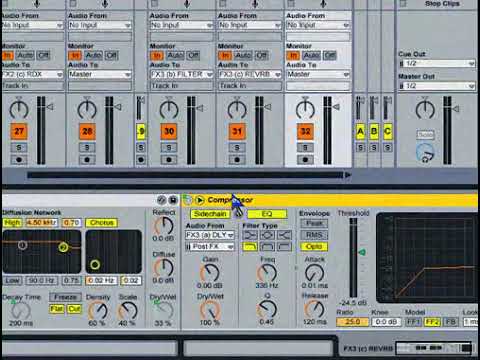Toggle the Compressor sidechain EQ button
The width and height of the screenshot is (480, 360).
(267, 214)
